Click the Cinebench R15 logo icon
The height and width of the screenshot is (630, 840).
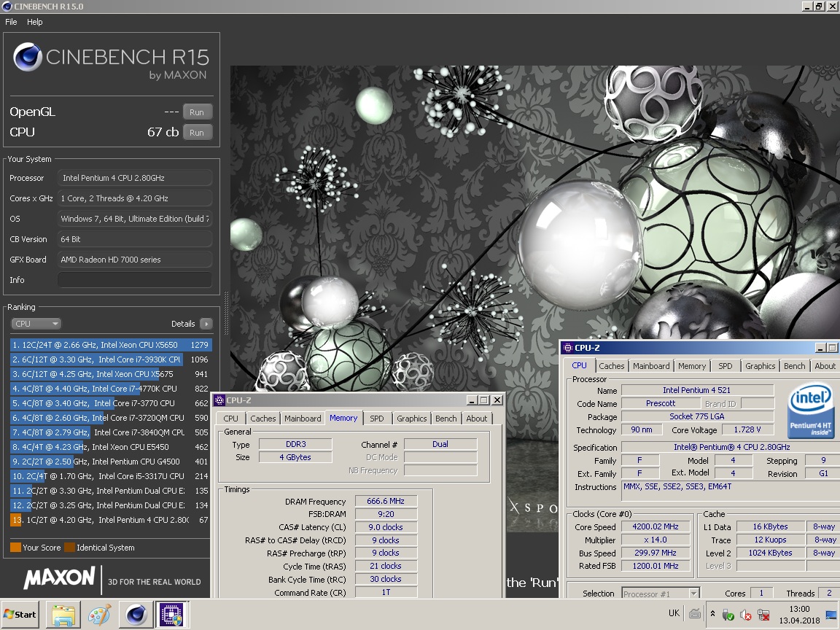27,57
